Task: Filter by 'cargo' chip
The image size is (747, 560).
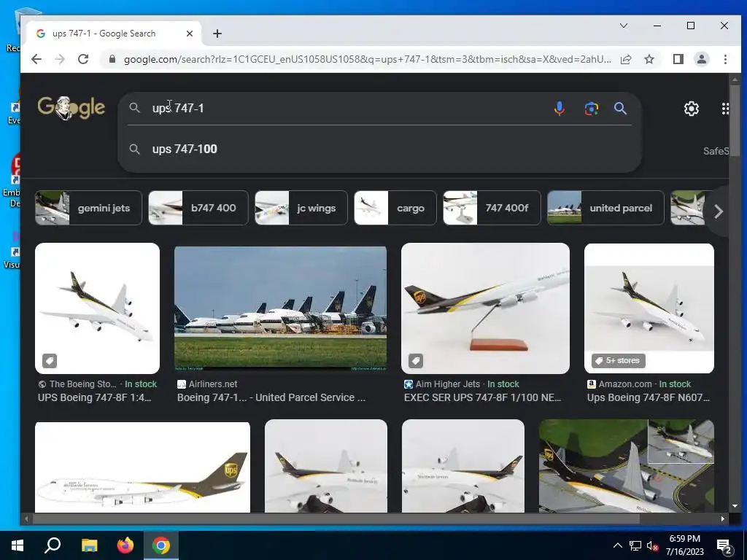Action: coord(395,208)
